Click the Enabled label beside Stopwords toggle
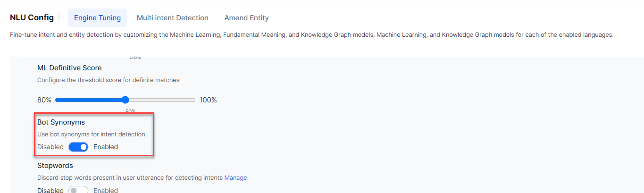 point(106,190)
